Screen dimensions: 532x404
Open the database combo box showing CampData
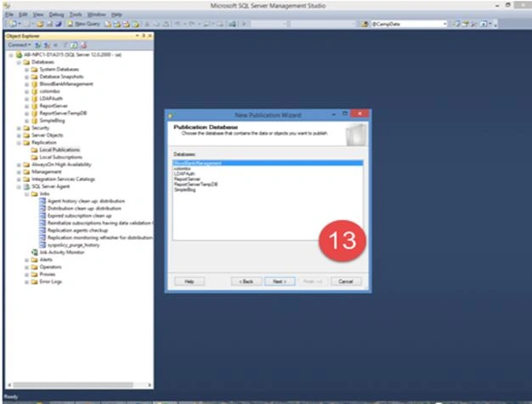409,24
